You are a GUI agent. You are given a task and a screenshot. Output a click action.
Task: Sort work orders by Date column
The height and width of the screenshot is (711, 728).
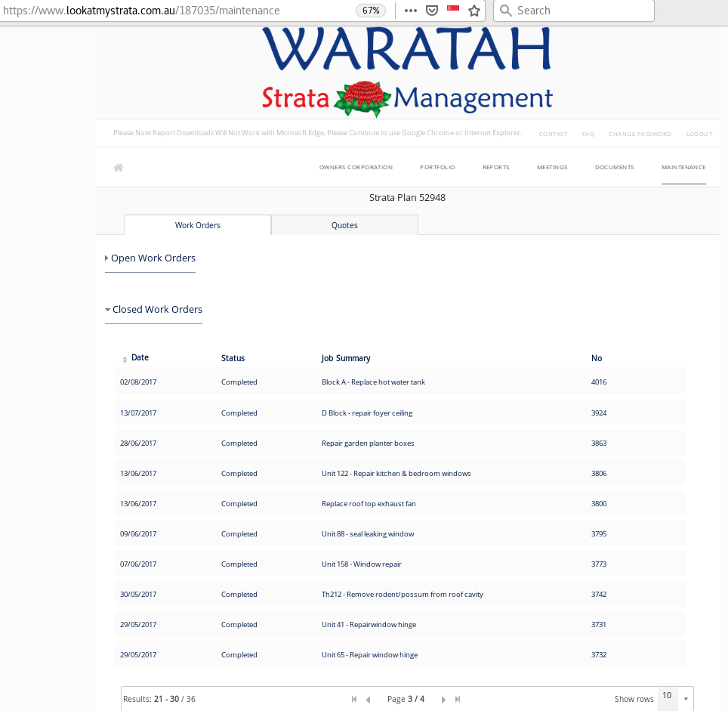(140, 358)
